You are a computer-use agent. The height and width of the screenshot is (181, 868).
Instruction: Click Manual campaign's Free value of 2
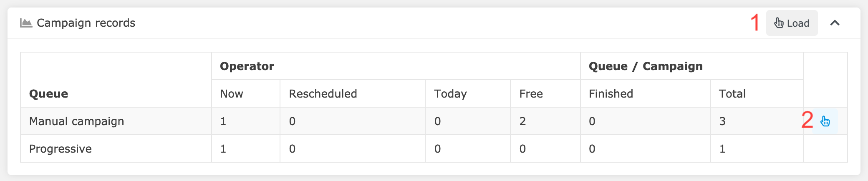click(x=522, y=121)
